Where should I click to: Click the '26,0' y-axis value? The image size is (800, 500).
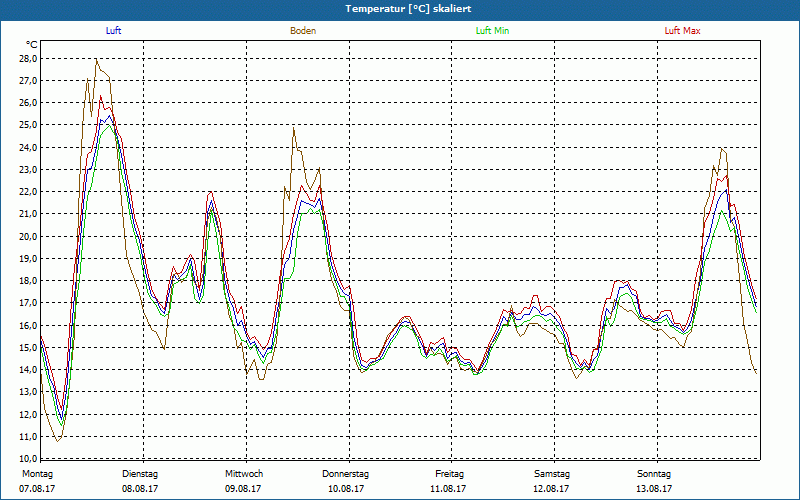29,103
